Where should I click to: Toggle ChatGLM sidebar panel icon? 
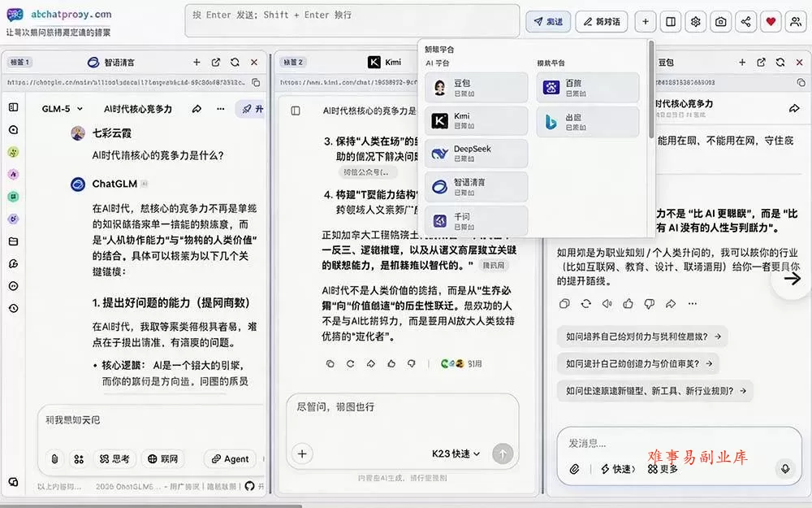(x=14, y=107)
